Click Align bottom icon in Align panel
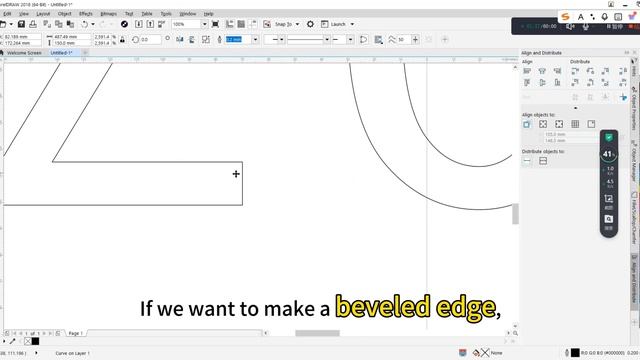 coord(557,83)
